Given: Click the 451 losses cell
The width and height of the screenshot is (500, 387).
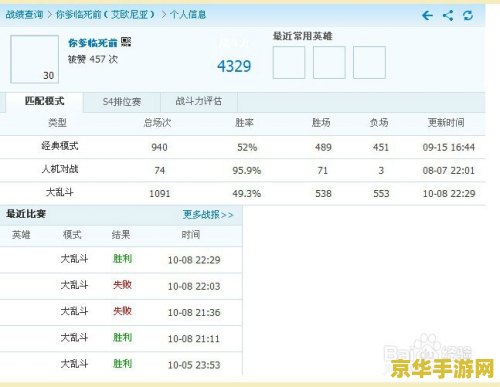Looking at the screenshot, I should coord(381,147).
